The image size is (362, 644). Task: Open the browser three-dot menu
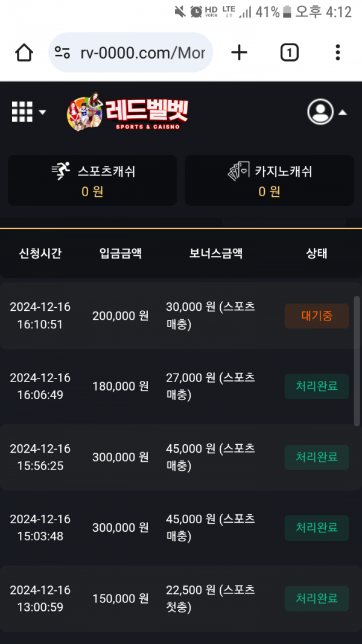pyautogui.click(x=338, y=53)
